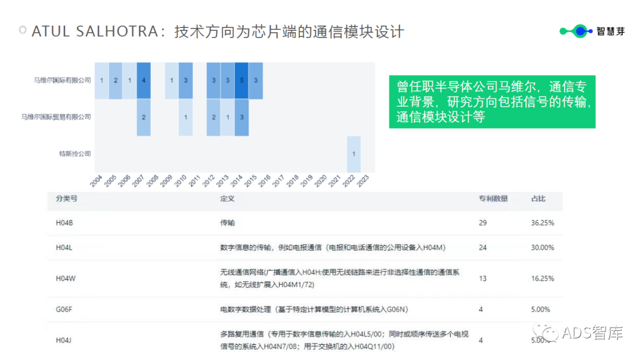Select the patent count 4 in the H04J row
This screenshot has height=361, width=644.
pos(481,341)
